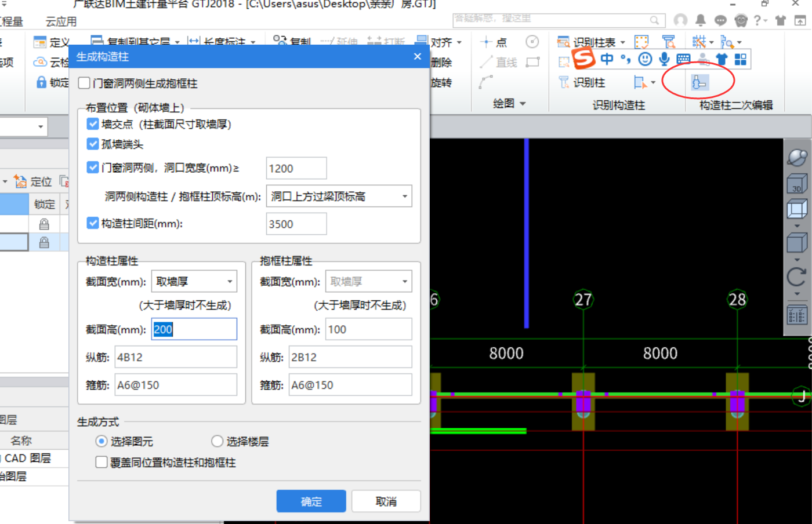Click the orbit view sphere icon
This screenshot has width=812, height=524.
coord(797,157)
